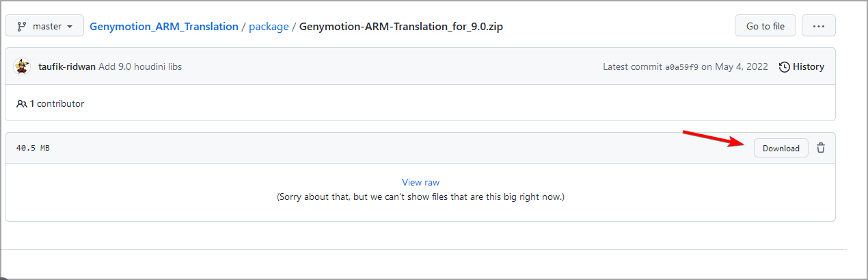Image resolution: width=868 pixels, height=280 pixels.
Task: Open the Genymotion_ARM_Translation repository breadcrumb
Action: point(164,26)
